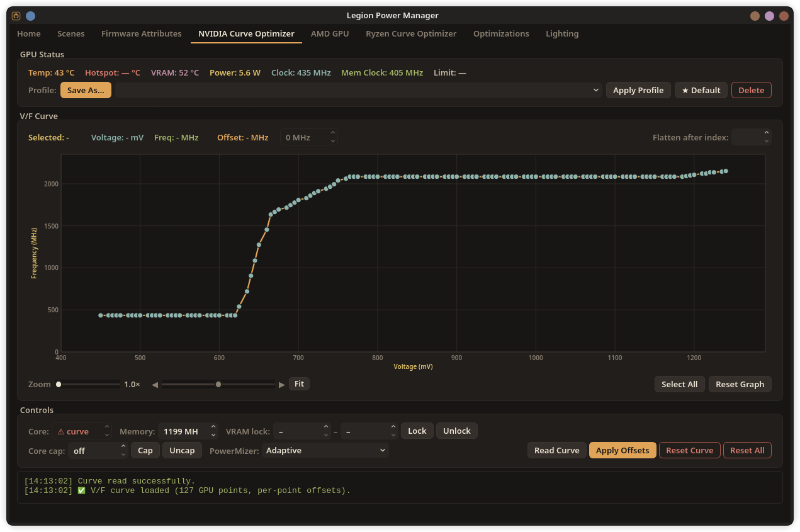
Task: Step the Core curve field up with its arrow
Action: (x=107, y=427)
